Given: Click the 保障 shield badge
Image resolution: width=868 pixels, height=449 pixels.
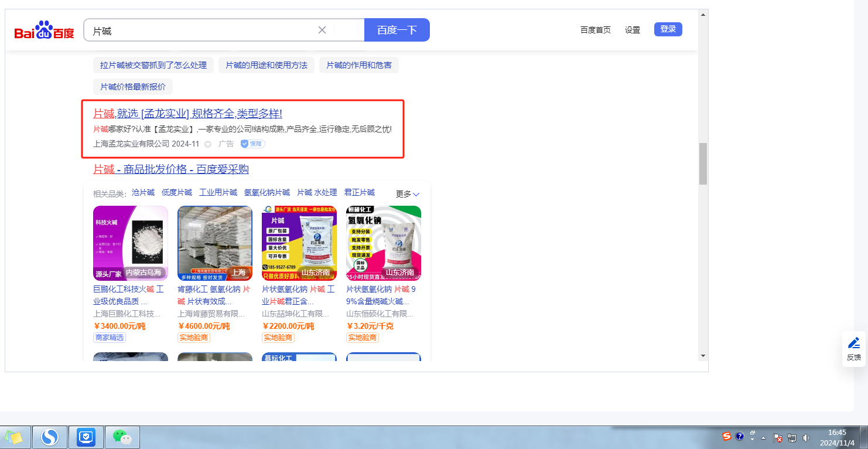Looking at the screenshot, I should point(252,144).
